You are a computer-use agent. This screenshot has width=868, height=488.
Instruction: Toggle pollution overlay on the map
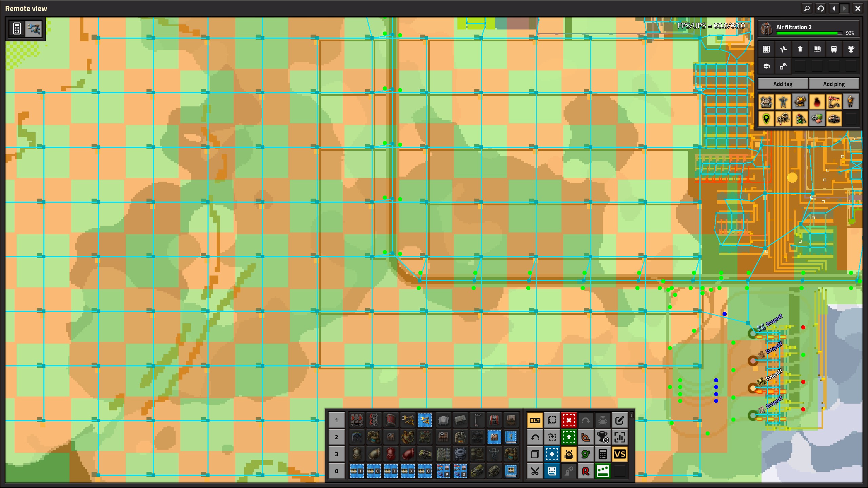817,102
